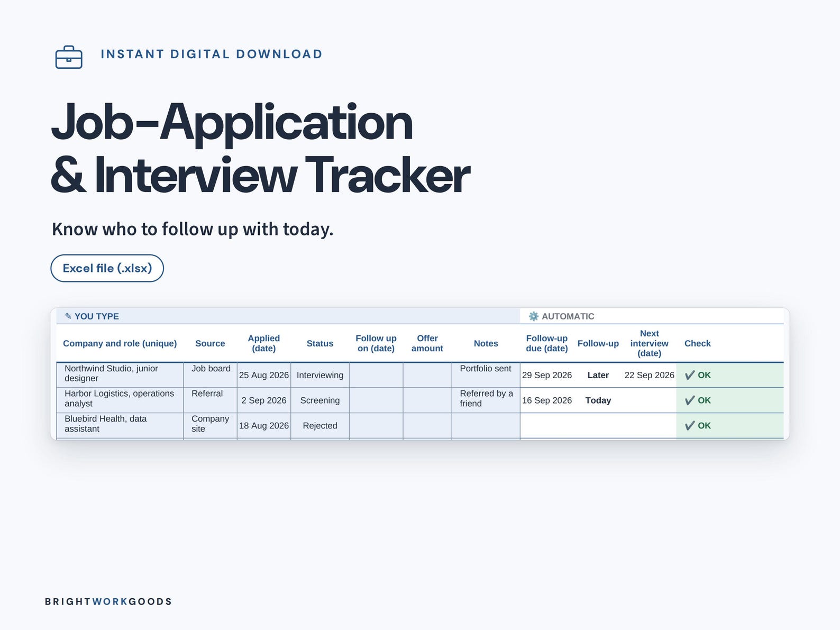Select the 'Job board' source cell

pyautogui.click(x=211, y=375)
